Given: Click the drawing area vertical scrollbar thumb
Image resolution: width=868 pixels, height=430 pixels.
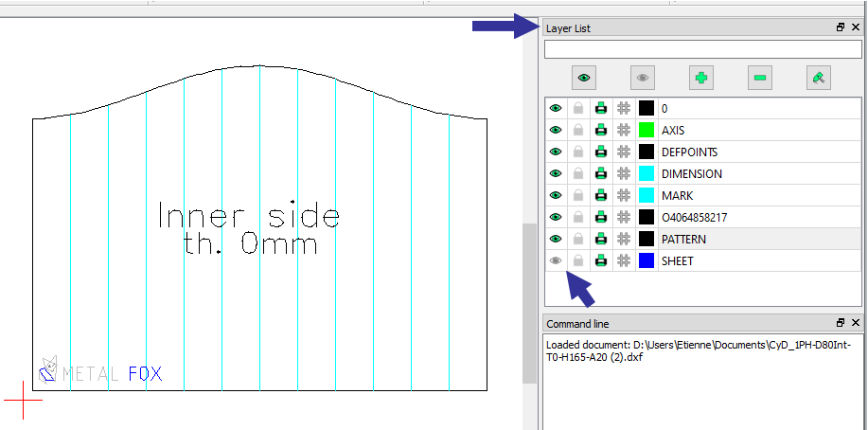Looking at the screenshot, I should pyautogui.click(x=530, y=303).
